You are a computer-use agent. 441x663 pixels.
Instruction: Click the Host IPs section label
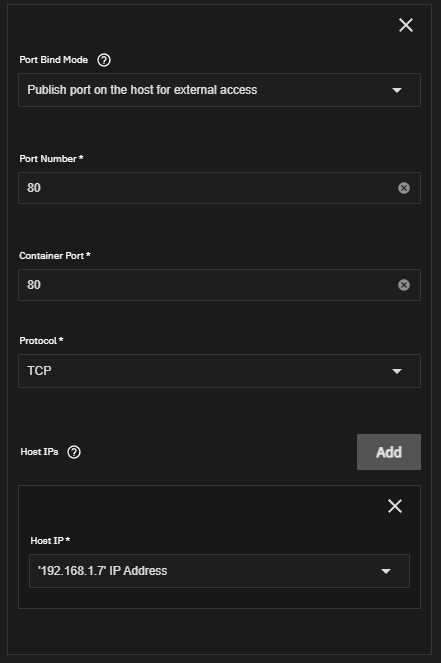39,452
